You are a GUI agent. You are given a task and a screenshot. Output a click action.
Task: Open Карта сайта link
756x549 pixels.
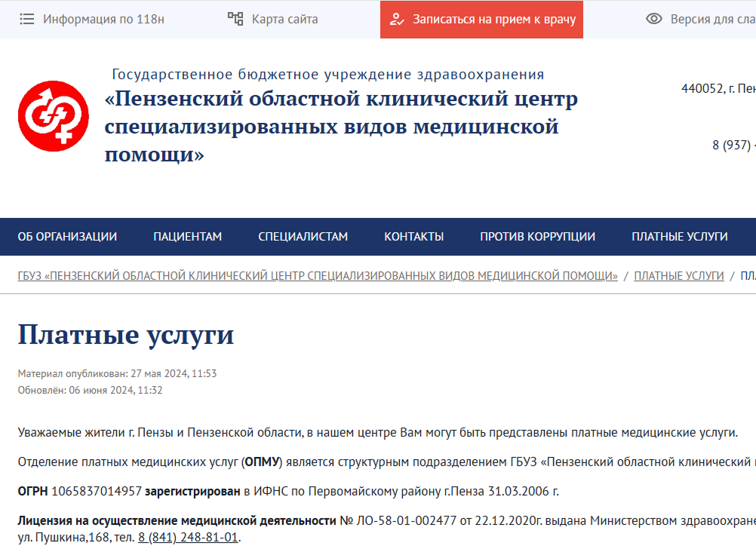point(284,20)
